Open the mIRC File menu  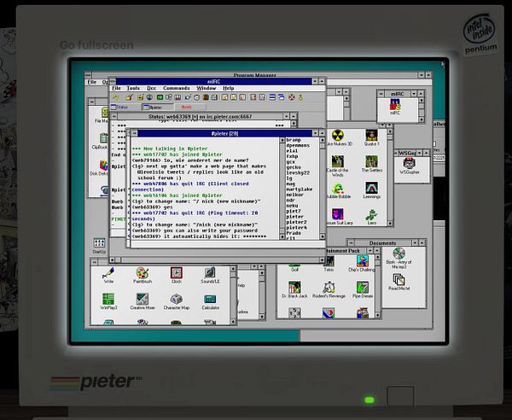click(116, 88)
